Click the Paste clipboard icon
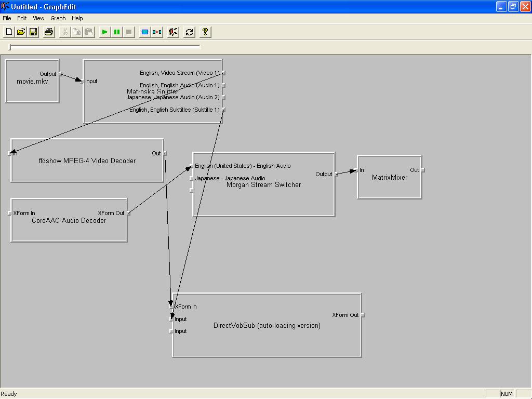Viewport: 532px width, 399px height. pos(89,32)
